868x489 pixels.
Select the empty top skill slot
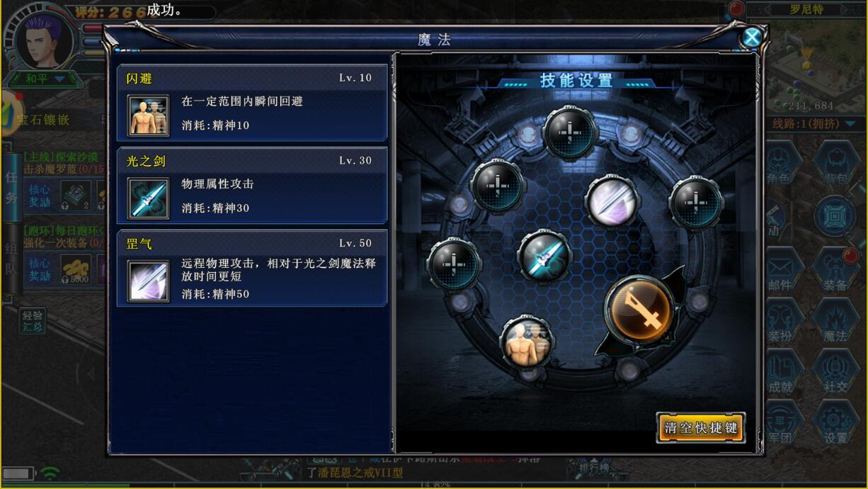click(x=571, y=134)
